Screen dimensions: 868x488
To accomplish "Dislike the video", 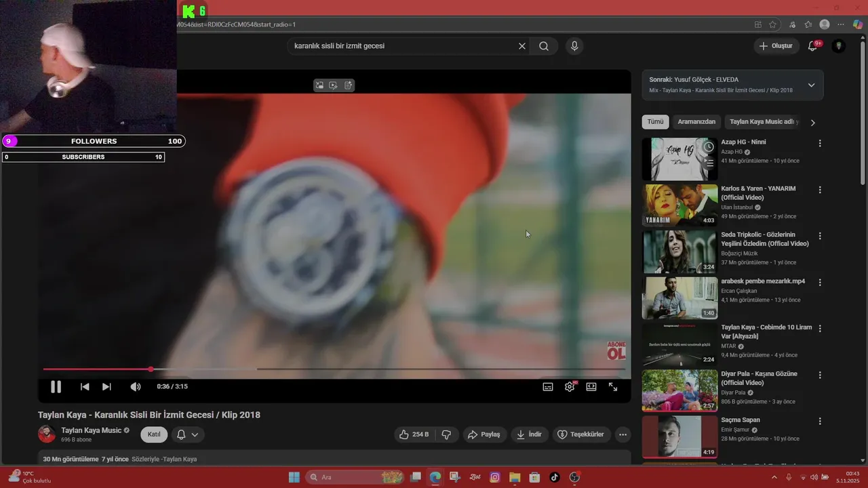I will click(446, 434).
